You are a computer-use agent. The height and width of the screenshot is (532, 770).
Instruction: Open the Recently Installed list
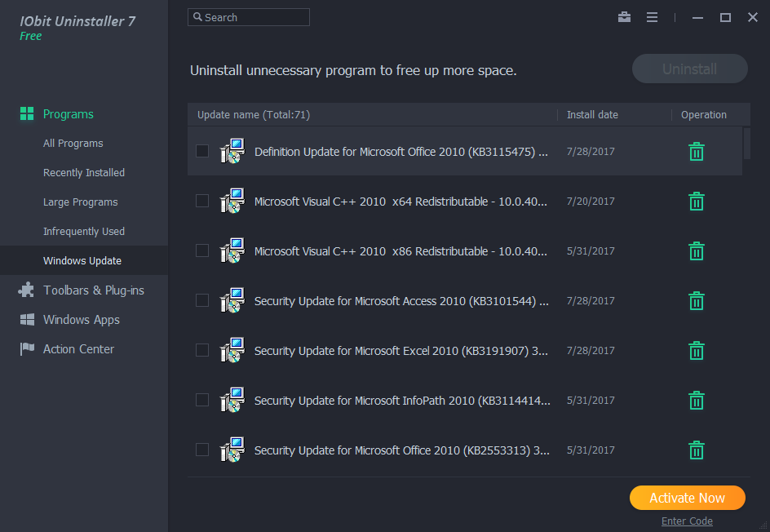coord(84,173)
